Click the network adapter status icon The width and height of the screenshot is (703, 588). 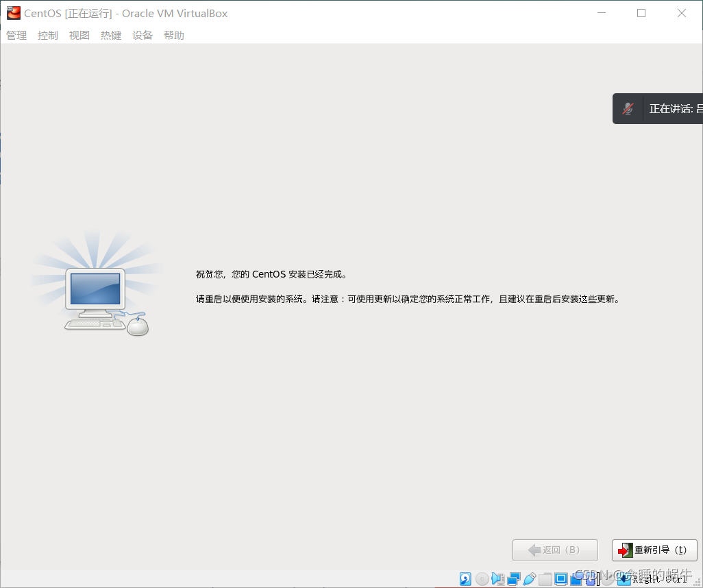[514, 579]
